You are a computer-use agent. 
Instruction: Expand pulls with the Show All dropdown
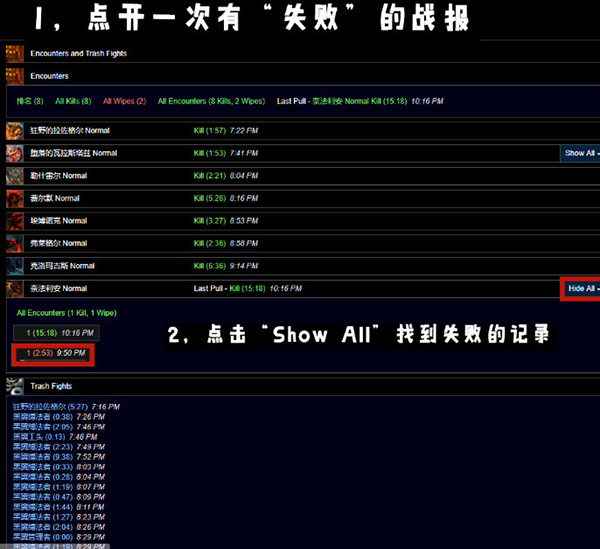(581, 153)
